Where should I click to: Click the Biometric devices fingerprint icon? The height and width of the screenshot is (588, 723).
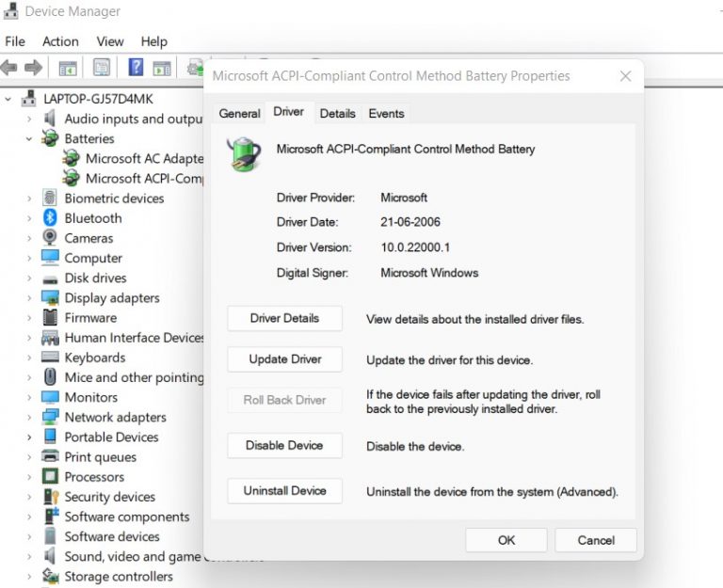pos(50,199)
